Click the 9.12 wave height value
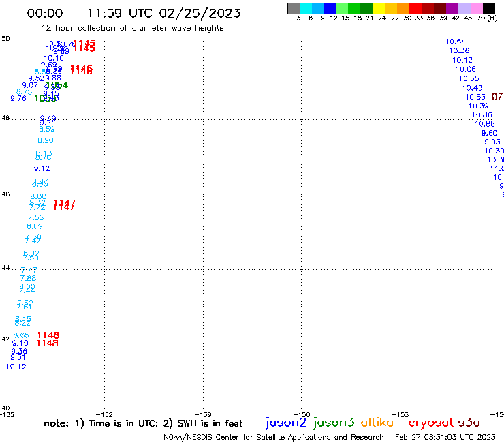This screenshot has width=504, height=443. coord(42,168)
